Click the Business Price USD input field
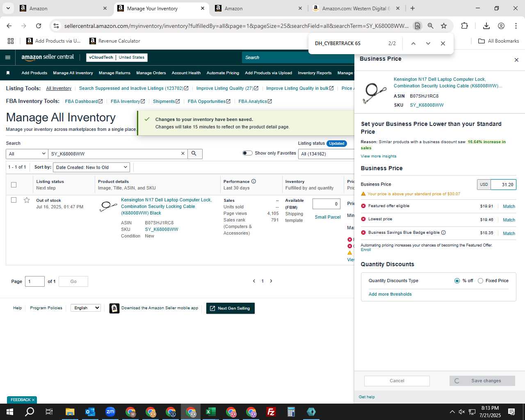This screenshot has width=525, height=420. pyautogui.click(x=503, y=185)
